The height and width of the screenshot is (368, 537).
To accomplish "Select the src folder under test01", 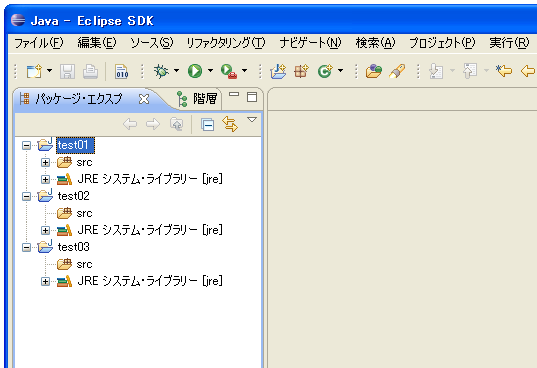I will [x=84, y=162].
